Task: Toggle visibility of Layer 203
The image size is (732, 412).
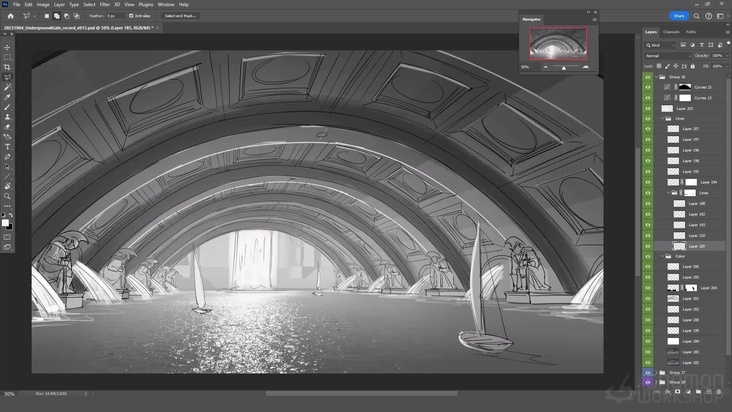Action: click(648, 108)
